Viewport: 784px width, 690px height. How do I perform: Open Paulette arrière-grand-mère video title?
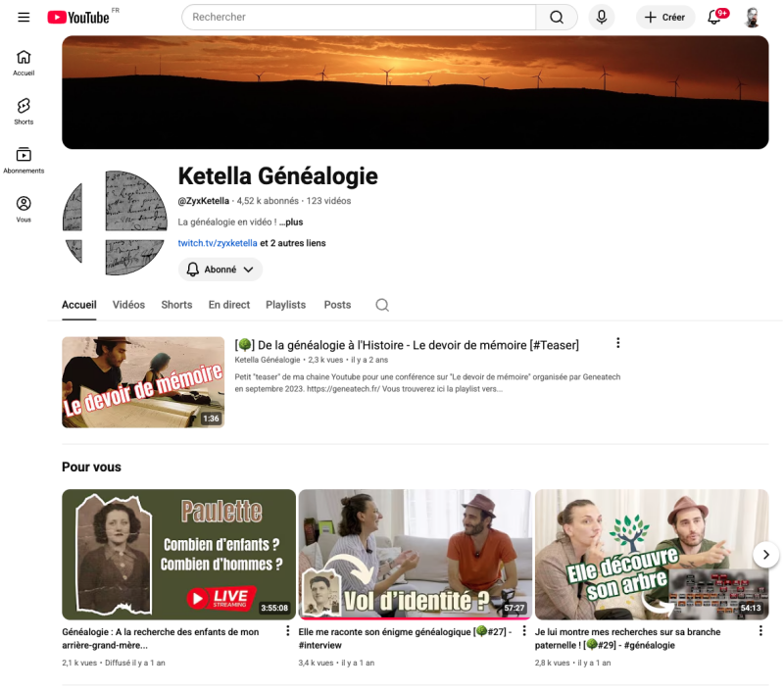point(161,638)
